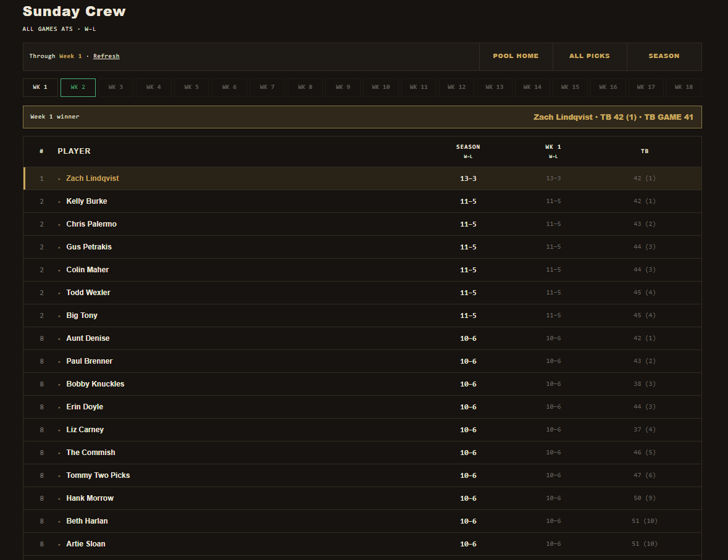This screenshot has height=560, width=728.
Task: Go to the WK 8 tab
Action: pos(305,87)
